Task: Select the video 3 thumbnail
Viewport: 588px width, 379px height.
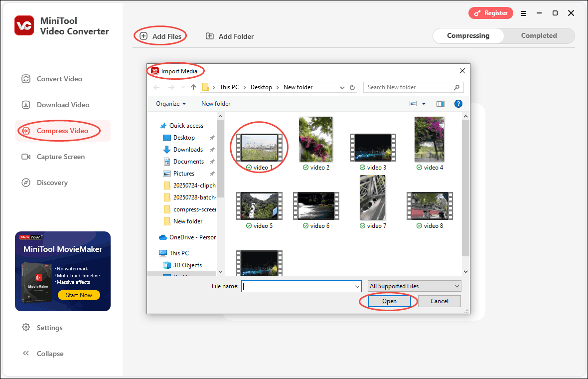Action: [x=373, y=148]
